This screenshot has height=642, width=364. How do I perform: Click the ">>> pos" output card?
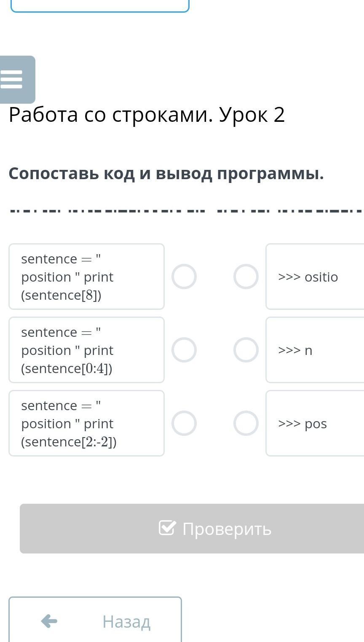[x=314, y=423]
